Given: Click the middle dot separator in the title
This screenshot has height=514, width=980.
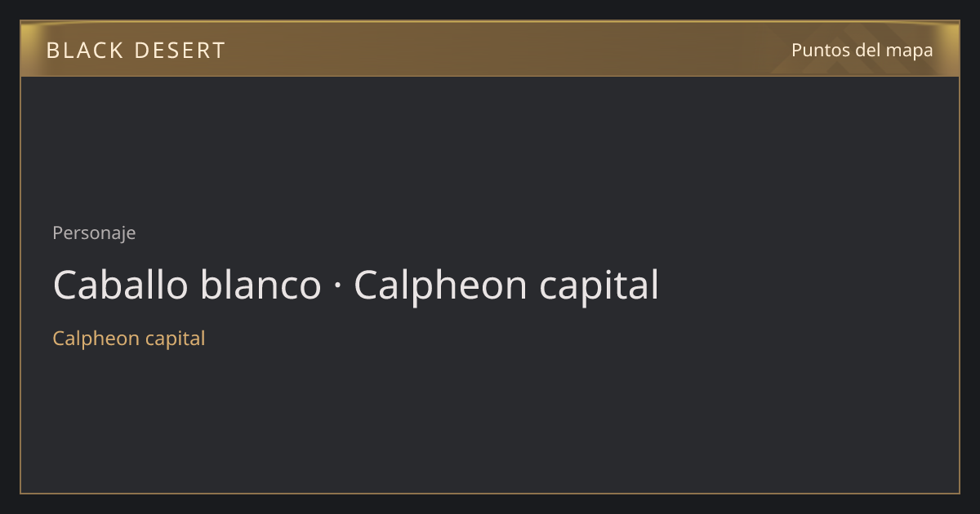Looking at the screenshot, I should pos(337,286).
